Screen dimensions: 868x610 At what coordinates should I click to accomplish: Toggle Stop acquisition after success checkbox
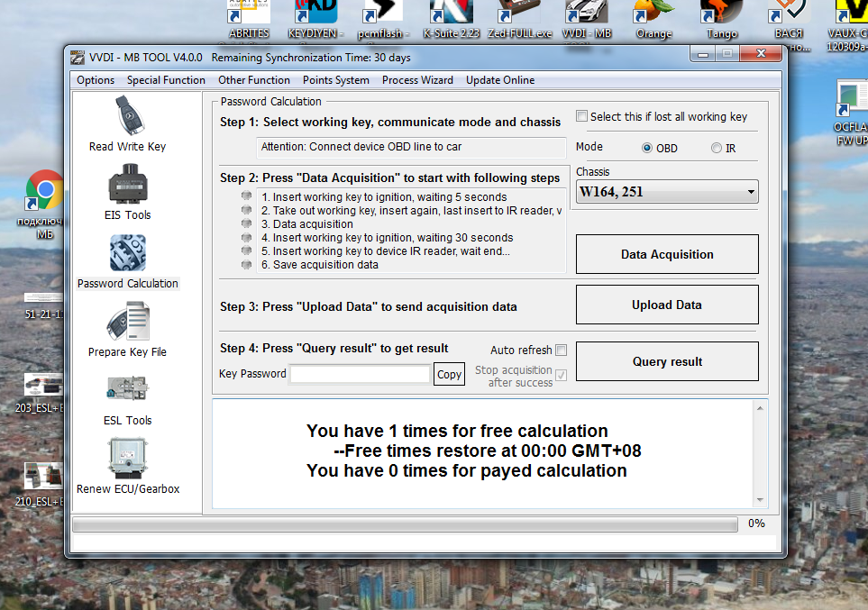(562, 376)
